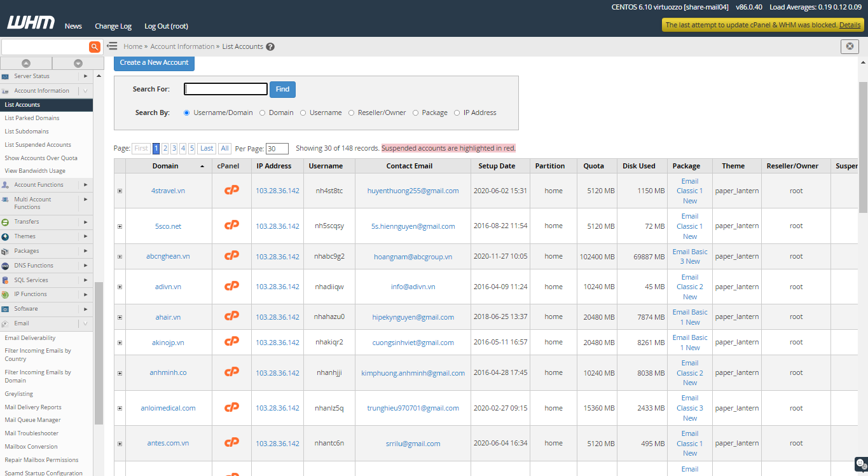The width and height of the screenshot is (868, 476).
Task: Toggle the sidebar menu hamburger icon
Action: [112, 46]
